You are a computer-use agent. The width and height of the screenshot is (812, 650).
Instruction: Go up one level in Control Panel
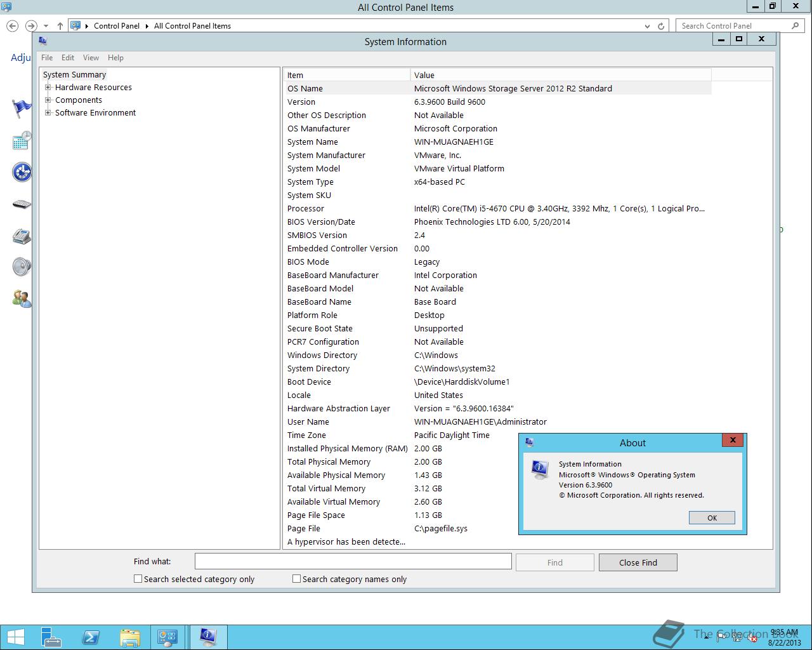tap(60, 26)
